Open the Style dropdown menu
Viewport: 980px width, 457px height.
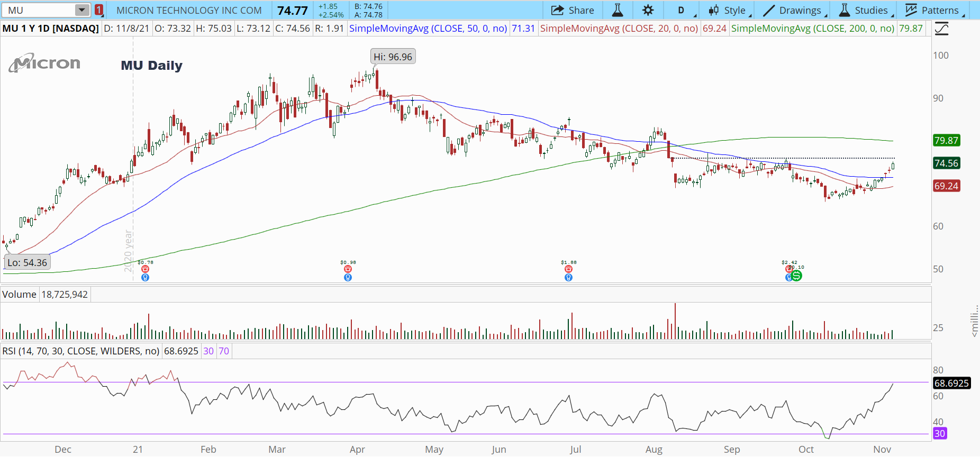point(730,10)
